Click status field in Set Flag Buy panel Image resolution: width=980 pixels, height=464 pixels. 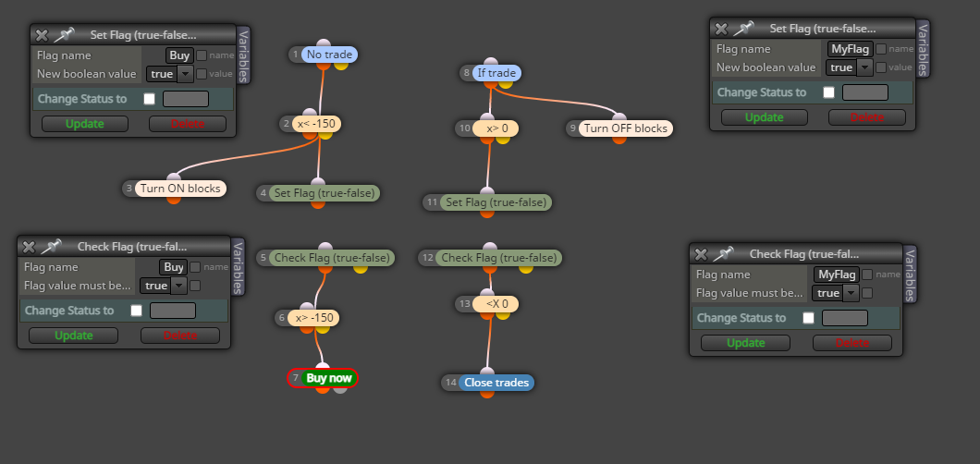(x=186, y=99)
